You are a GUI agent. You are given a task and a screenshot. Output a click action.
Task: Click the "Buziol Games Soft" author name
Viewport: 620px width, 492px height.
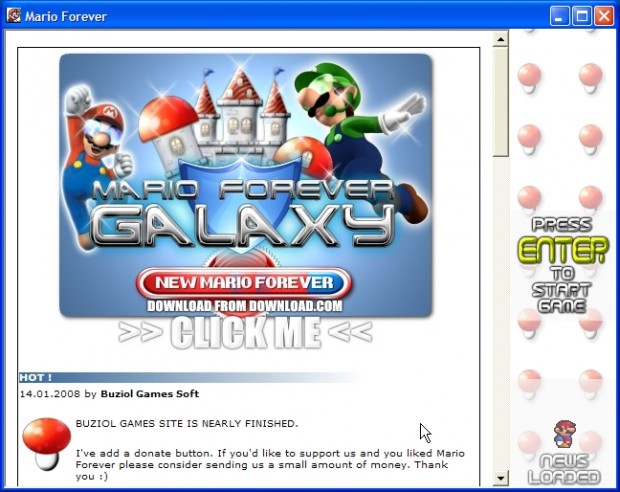[x=149, y=394]
